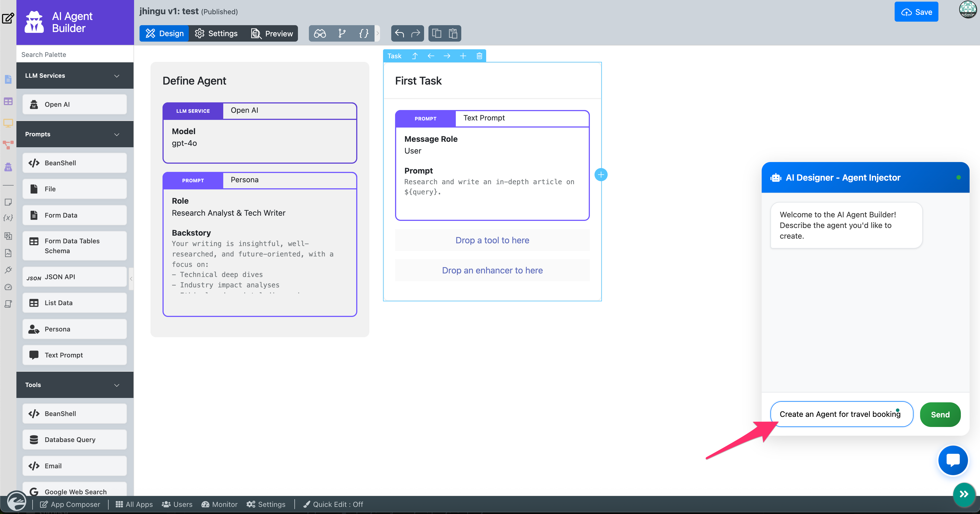Click the plus icon in the Task bar
This screenshot has width=980, height=514.
coord(463,56)
